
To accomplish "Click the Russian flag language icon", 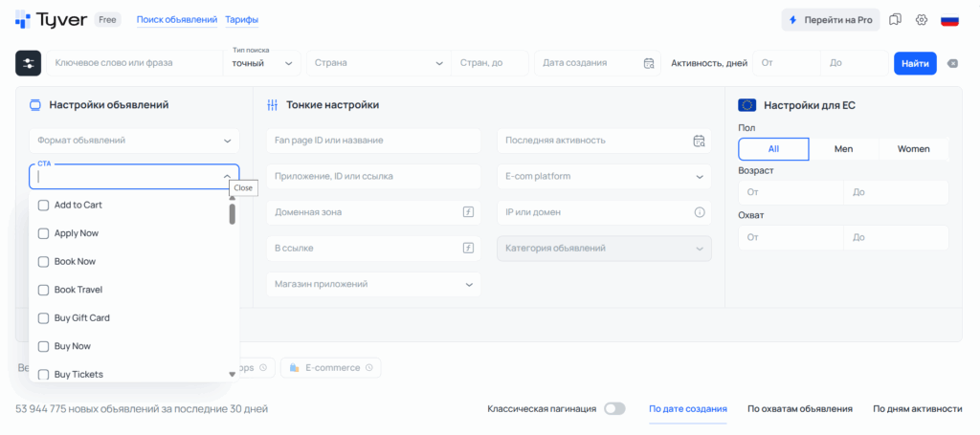I will pos(949,20).
